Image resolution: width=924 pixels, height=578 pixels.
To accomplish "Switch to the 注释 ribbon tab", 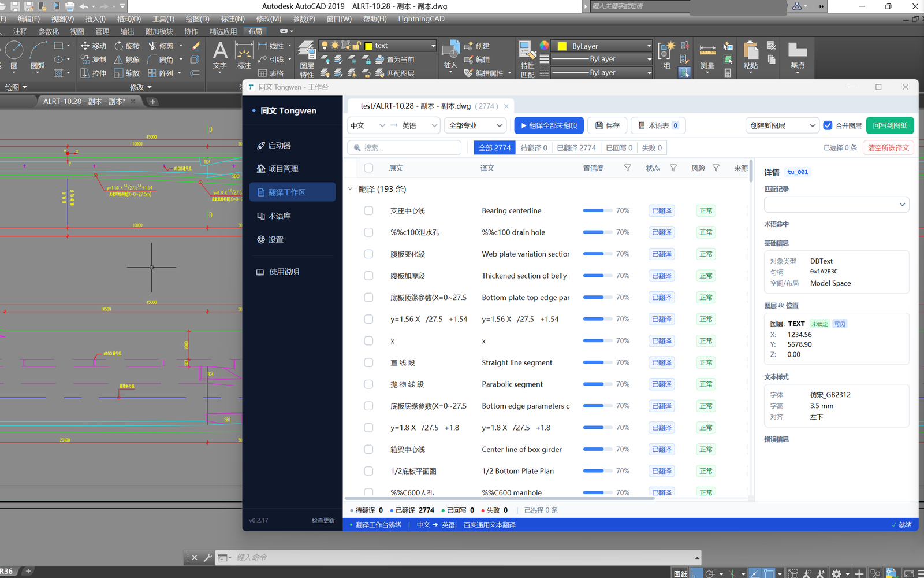I will (20, 31).
